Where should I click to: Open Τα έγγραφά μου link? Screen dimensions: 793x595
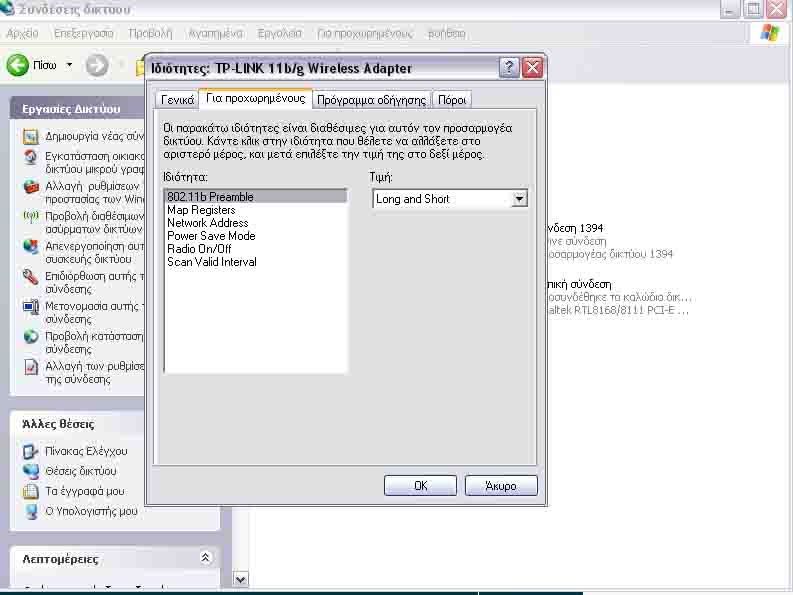[84, 491]
